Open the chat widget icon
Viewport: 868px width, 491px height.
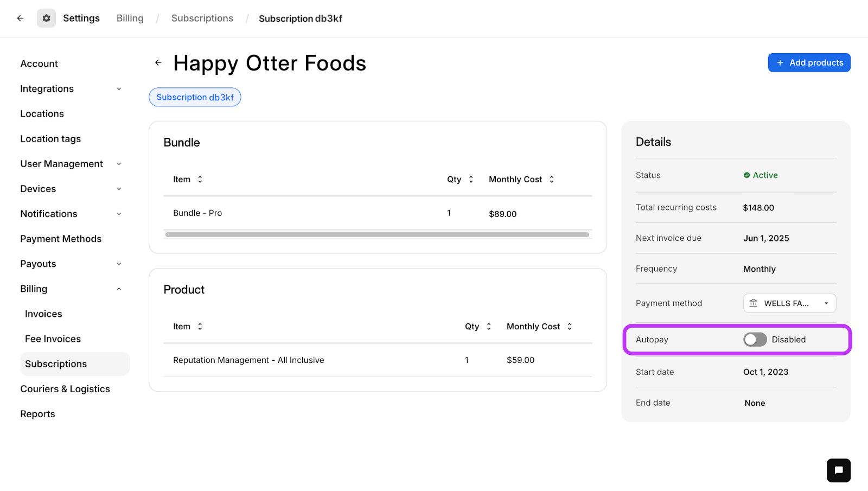pos(838,470)
